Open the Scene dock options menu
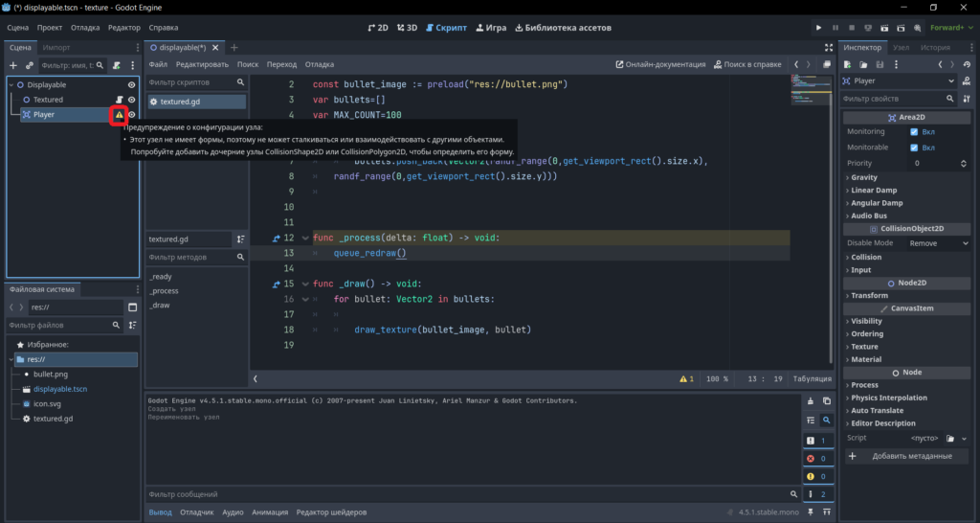Image resolution: width=980 pixels, height=523 pixels. tap(132, 65)
